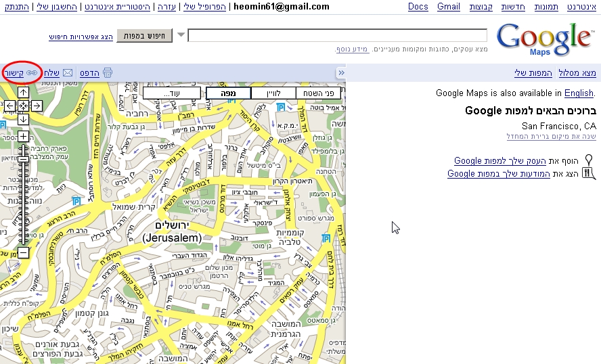Open the Gmail link

click(449, 7)
